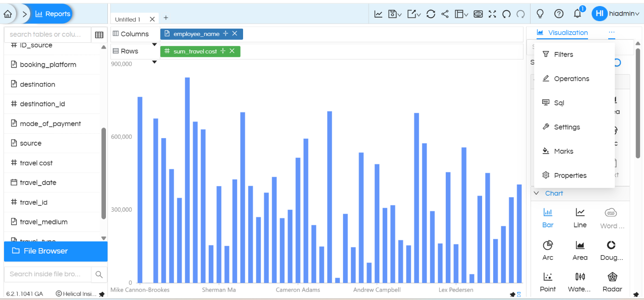Screen dimensions: 644x300
Task: Click the line chart icon in top toolbar
Action: point(378,14)
